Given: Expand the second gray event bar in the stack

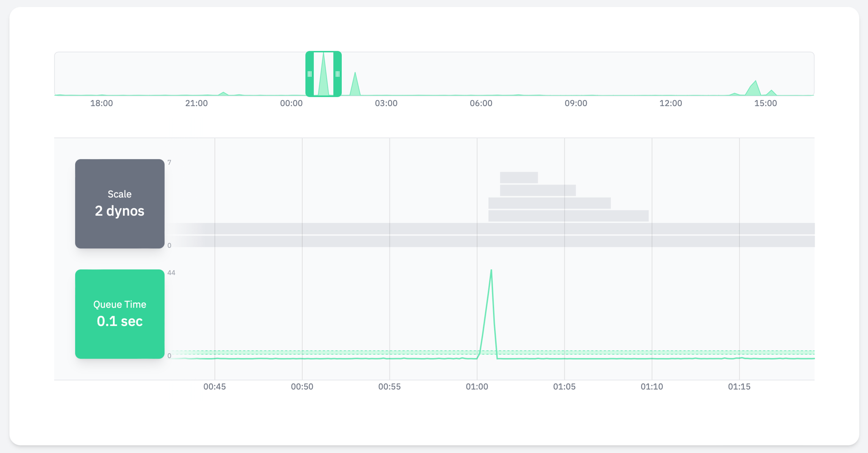Looking at the screenshot, I should (538, 190).
